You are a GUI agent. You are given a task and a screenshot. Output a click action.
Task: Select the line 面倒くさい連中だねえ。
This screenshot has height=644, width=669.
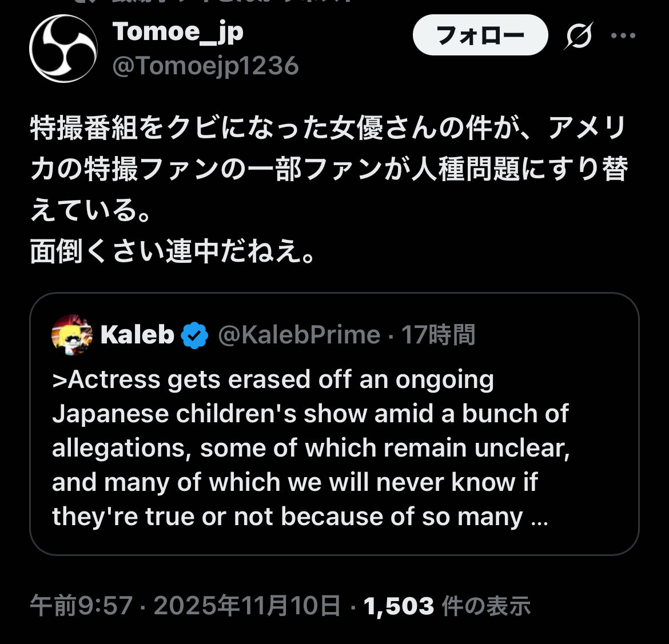tap(173, 251)
